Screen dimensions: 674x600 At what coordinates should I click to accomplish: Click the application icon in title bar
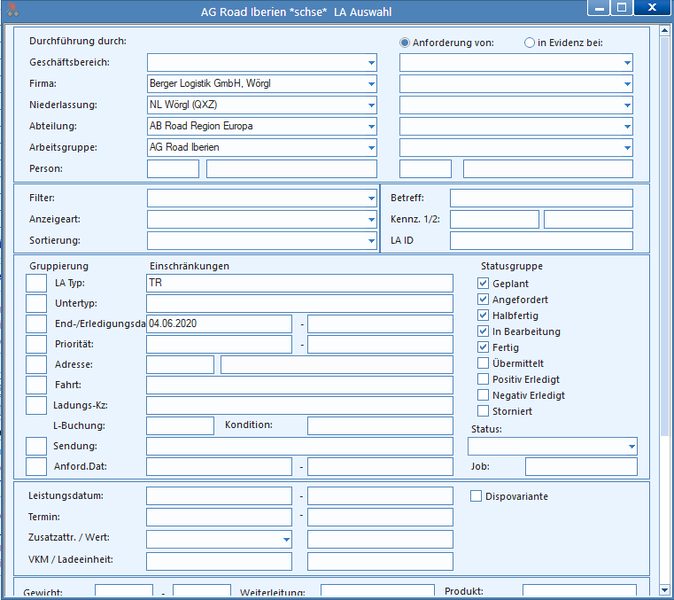tap(13, 10)
